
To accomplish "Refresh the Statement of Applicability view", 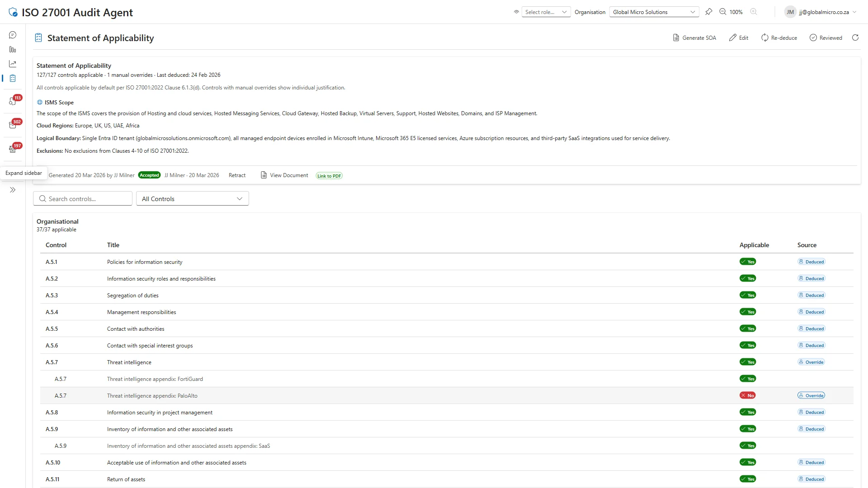I will 855,38.
